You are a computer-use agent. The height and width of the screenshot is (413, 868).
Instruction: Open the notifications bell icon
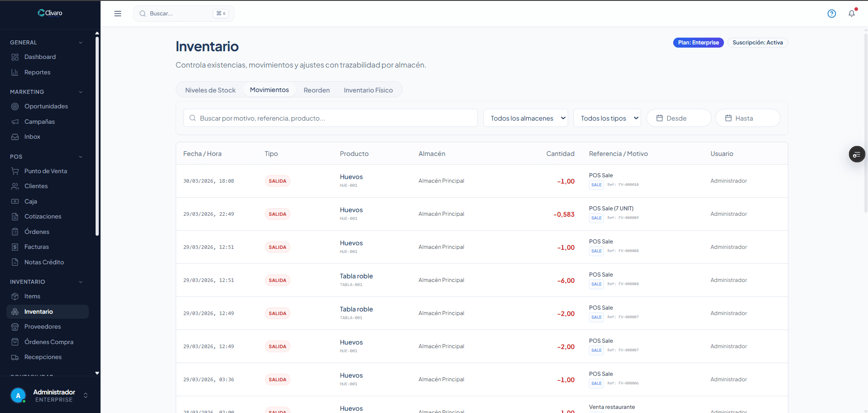pyautogui.click(x=852, y=14)
